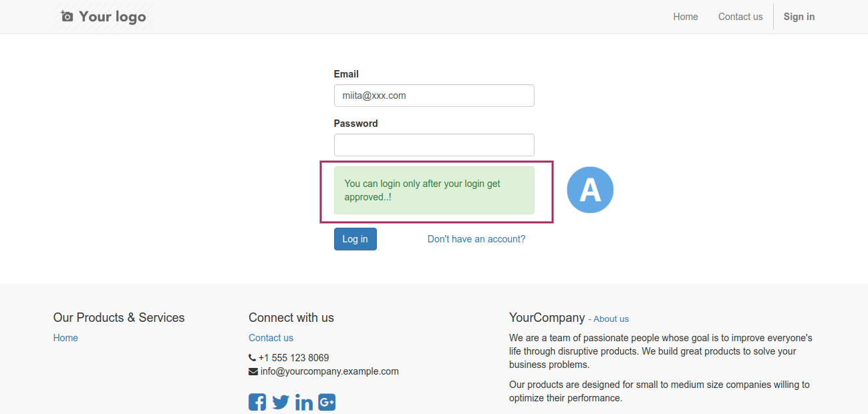Open the footer Contact us link
The height and width of the screenshot is (414, 868).
[271, 338]
